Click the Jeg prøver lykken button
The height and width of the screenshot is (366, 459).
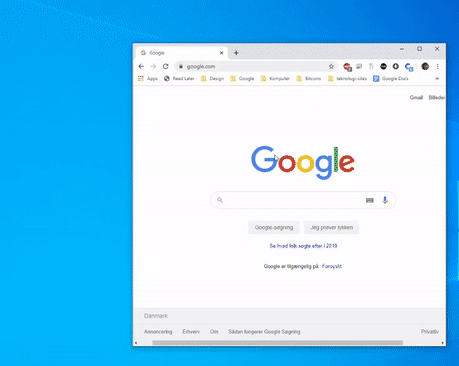[x=332, y=227]
